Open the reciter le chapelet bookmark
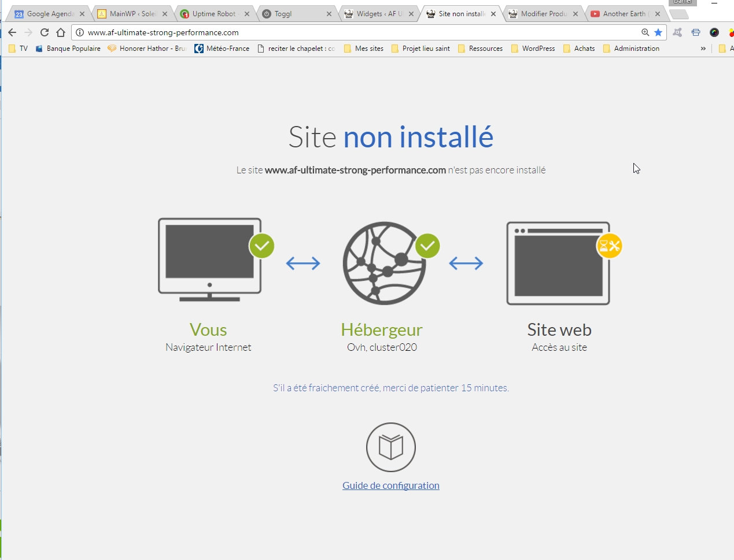 pyautogui.click(x=296, y=49)
